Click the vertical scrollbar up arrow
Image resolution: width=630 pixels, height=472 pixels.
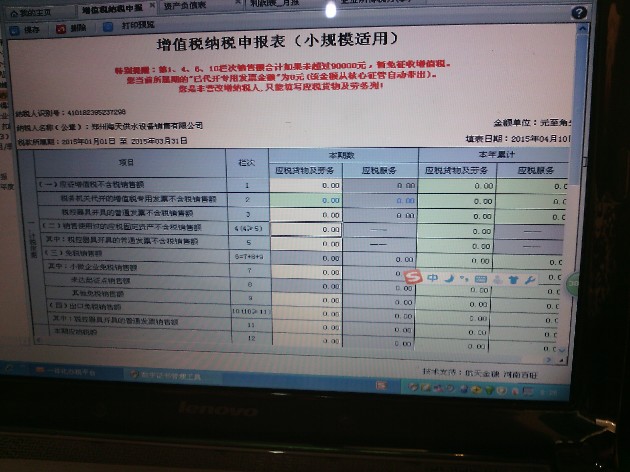click(582, 29)
